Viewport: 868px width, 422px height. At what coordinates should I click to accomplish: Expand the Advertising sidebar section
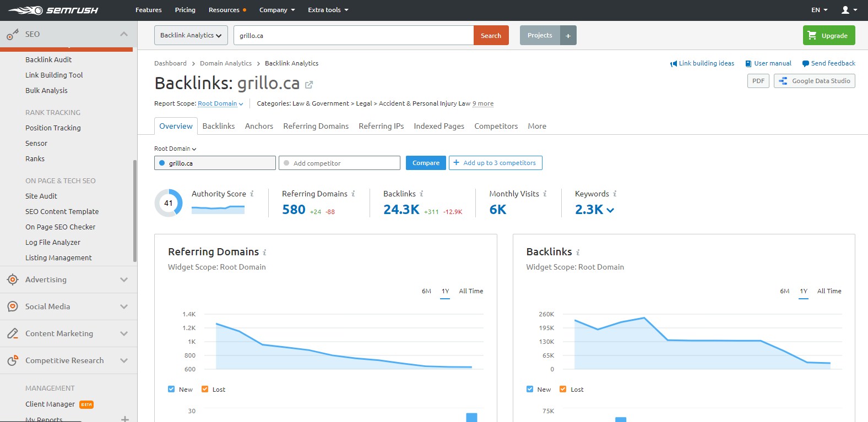point(124,279)
